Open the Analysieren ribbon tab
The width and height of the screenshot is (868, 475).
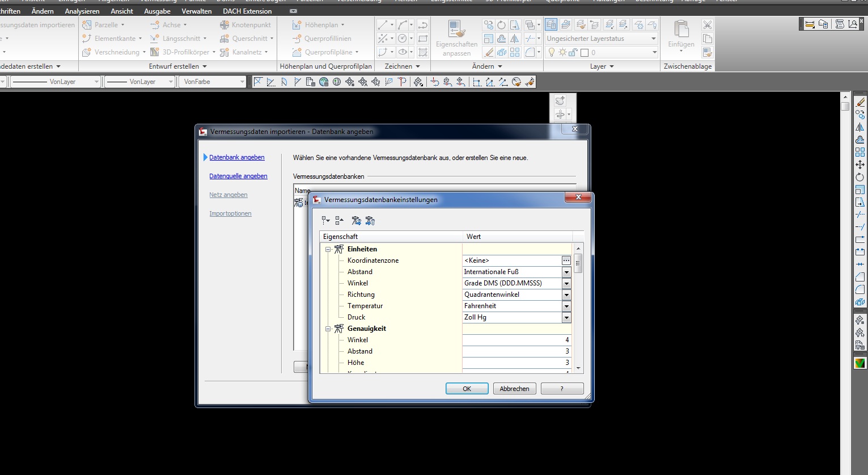tap(82, 11)
